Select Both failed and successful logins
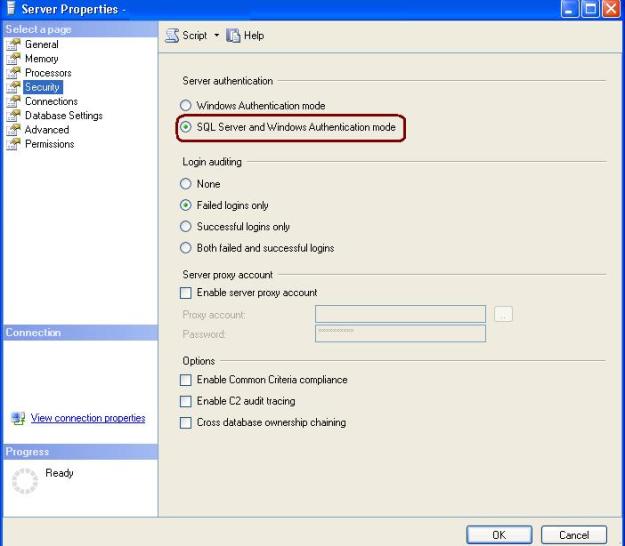This screenshot has width=625, height=546. 185,248
